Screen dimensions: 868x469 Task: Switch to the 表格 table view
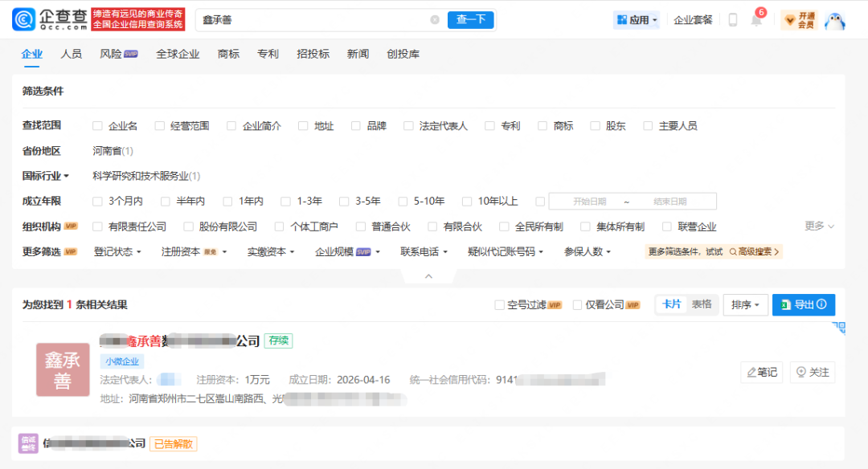click(x=702, y=304)
